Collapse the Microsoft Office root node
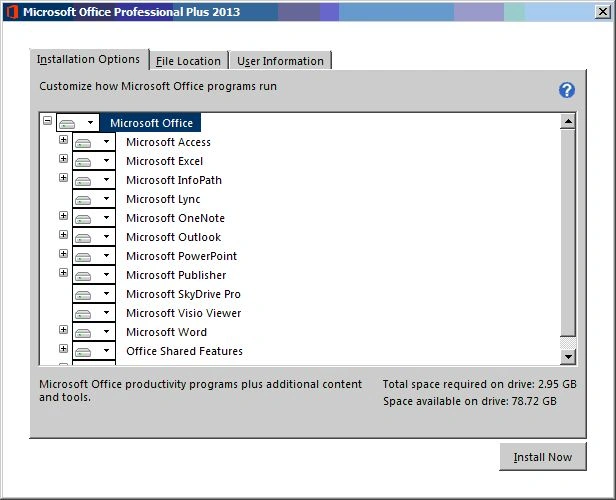 [48, 120]
